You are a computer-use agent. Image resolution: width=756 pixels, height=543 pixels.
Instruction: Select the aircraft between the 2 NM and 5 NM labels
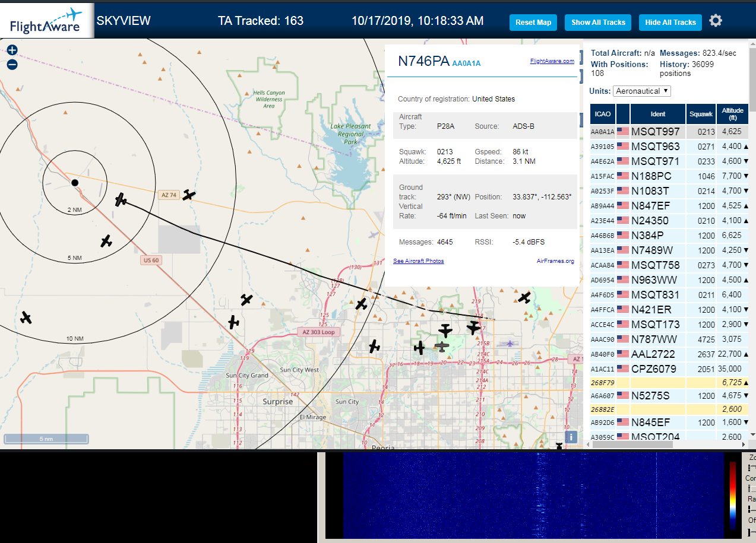pyautogui.click(x=106, y=241)
